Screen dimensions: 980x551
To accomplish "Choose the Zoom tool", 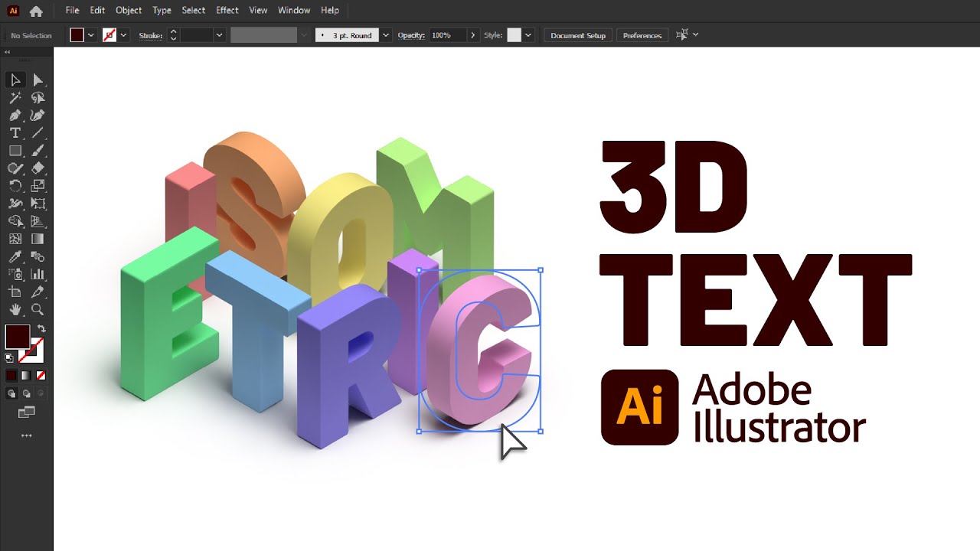I will [x=38, y=310].
